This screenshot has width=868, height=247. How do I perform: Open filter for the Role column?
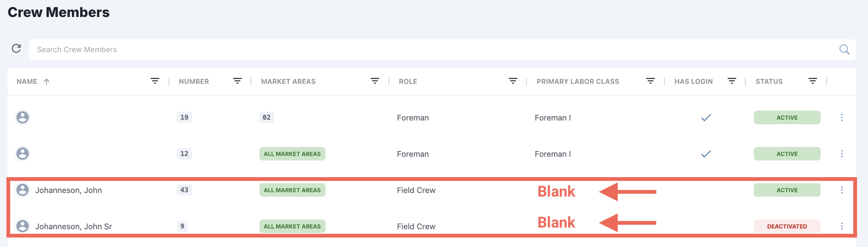[513, 81]
